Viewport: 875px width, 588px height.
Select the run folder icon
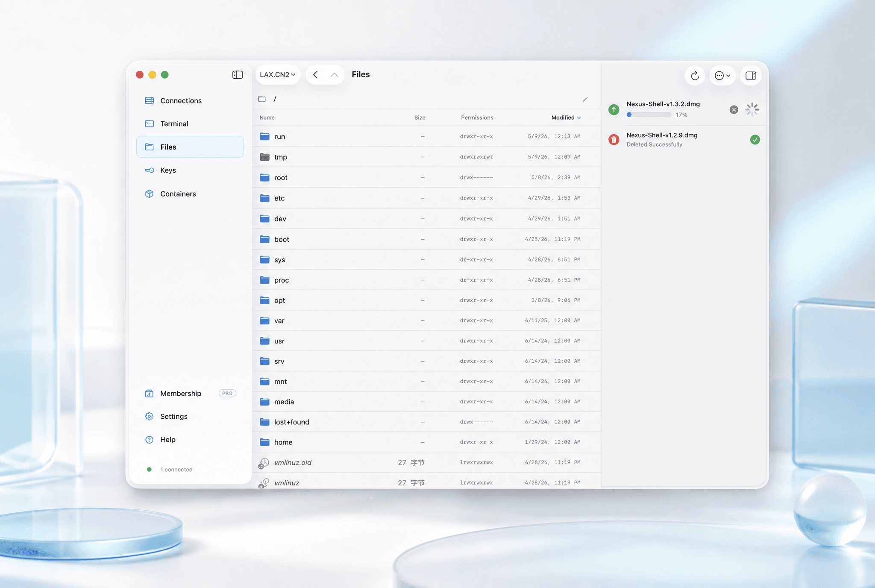coord(265,136)
